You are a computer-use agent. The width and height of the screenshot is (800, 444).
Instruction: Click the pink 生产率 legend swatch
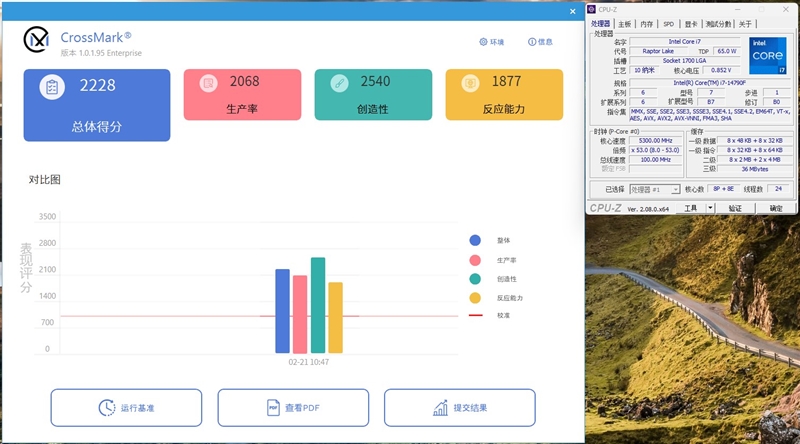tap(475, 260)
